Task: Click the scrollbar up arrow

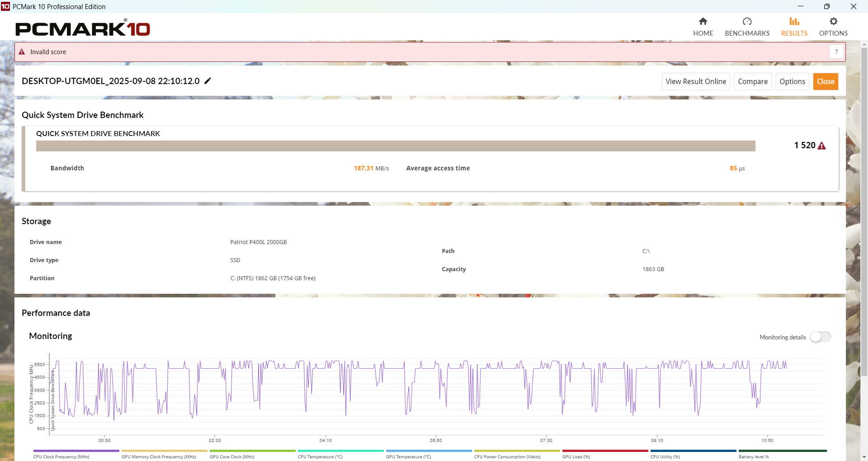Action: [864, 44]
